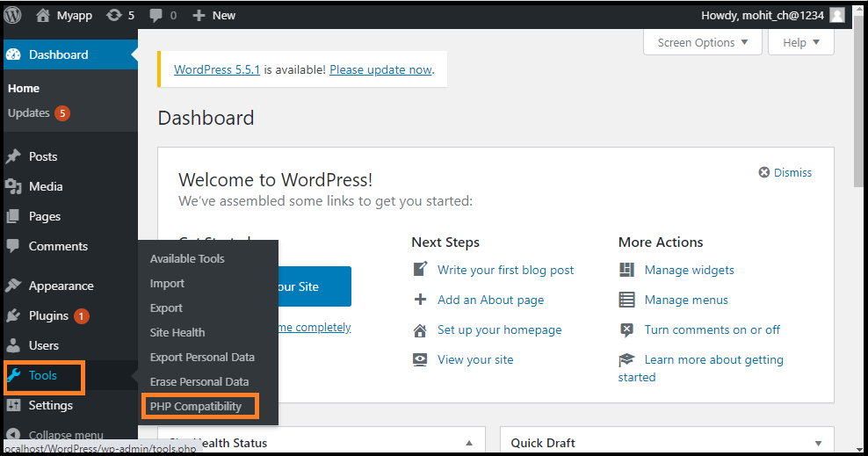Collapse the Site Health Status panel arrow
The width and height of the screenshot is (868, 456).
pyautogui.click(x=469, y=444)
